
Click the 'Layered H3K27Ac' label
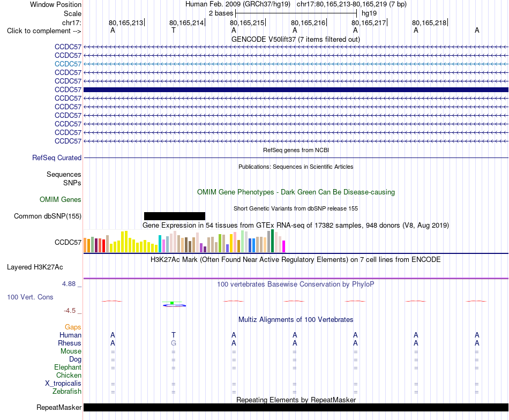(x=35, y=267)
